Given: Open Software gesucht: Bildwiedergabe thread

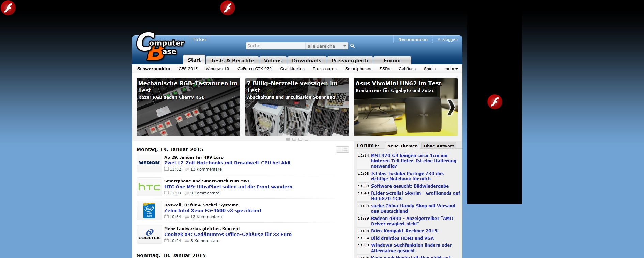Looking at the screenshot, I should pyautogui.click(x=410, y=186).
